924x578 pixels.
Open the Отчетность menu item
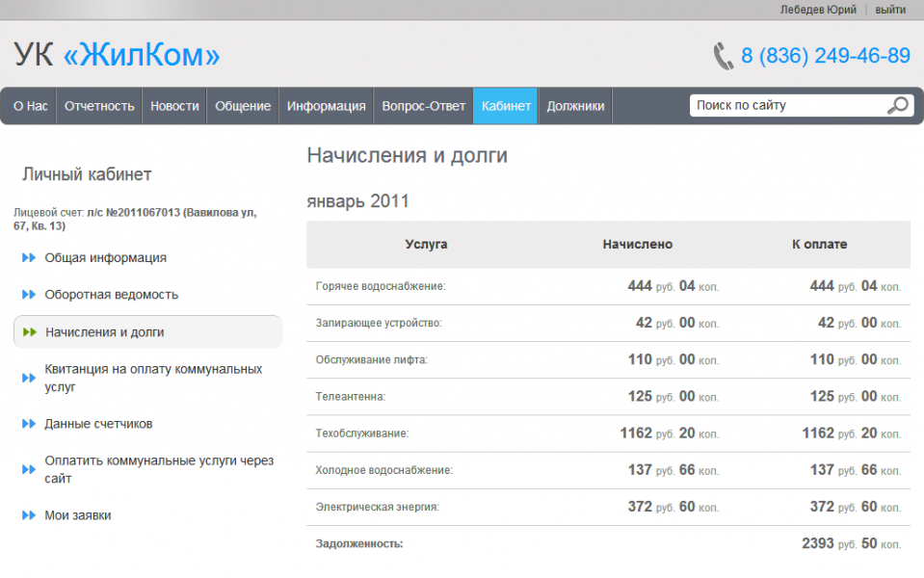[x=99, y=106]
